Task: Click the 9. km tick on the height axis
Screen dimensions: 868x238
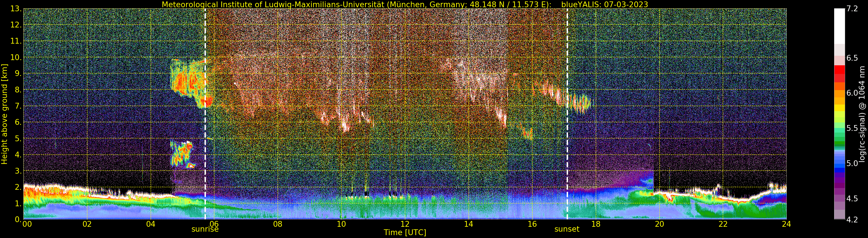Action: click(x=19, y=73)
